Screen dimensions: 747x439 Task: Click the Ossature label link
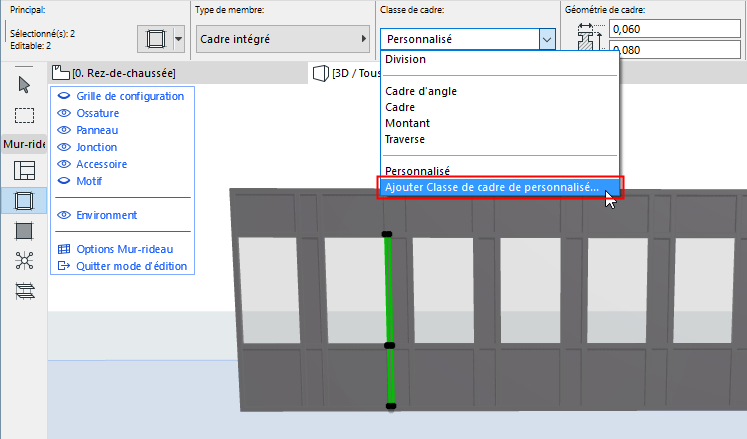[98, 113]
